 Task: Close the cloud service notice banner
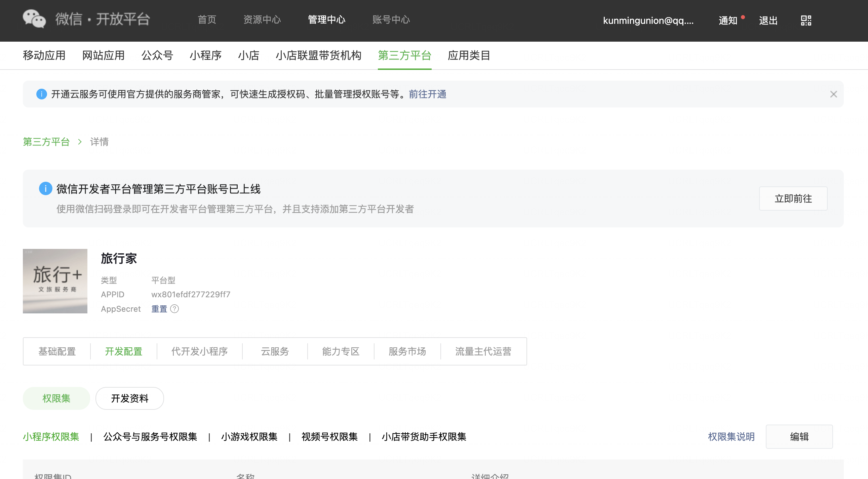pyautogui.click(x=833, y=94)
